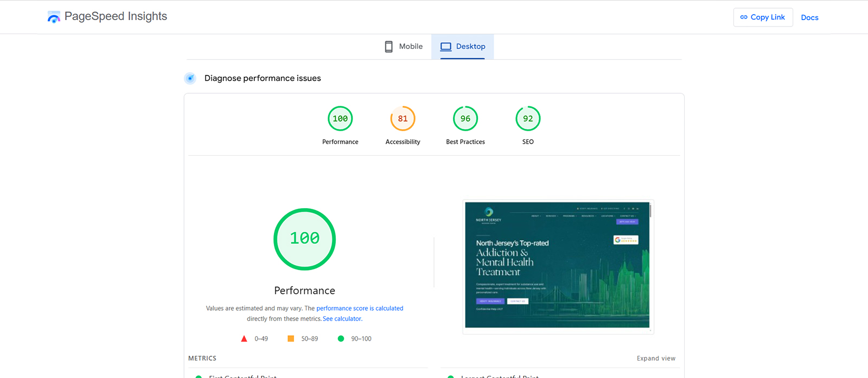868x378 pixels.
Task: Click the PageSpeed Insights logo icon
Action: tap(54, 17)
